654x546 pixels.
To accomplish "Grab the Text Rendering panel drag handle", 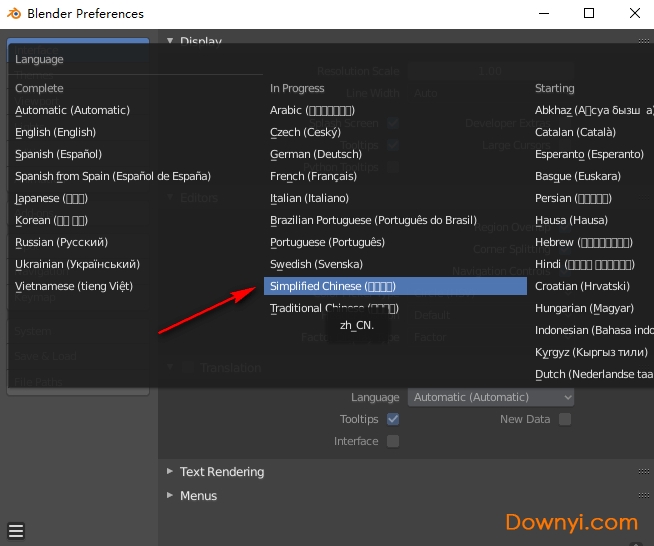I will (x=643, y=472).
